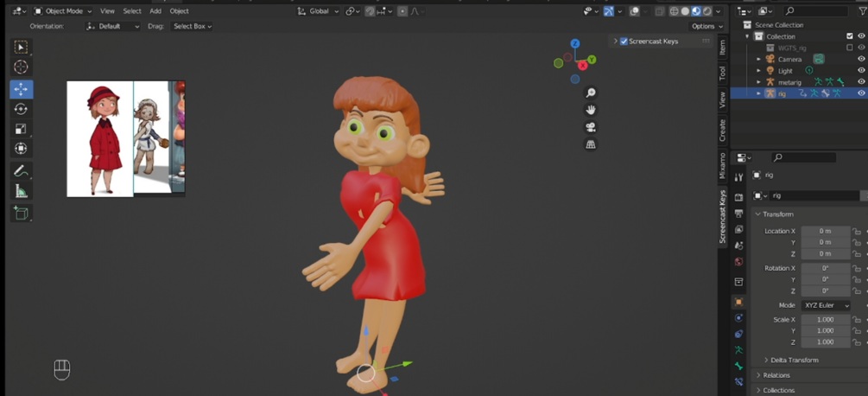Viewport: 868px width, 396px height.
Task: Click the viewport zoom magnifier gizmo
Action: click(x=591, y=93)
